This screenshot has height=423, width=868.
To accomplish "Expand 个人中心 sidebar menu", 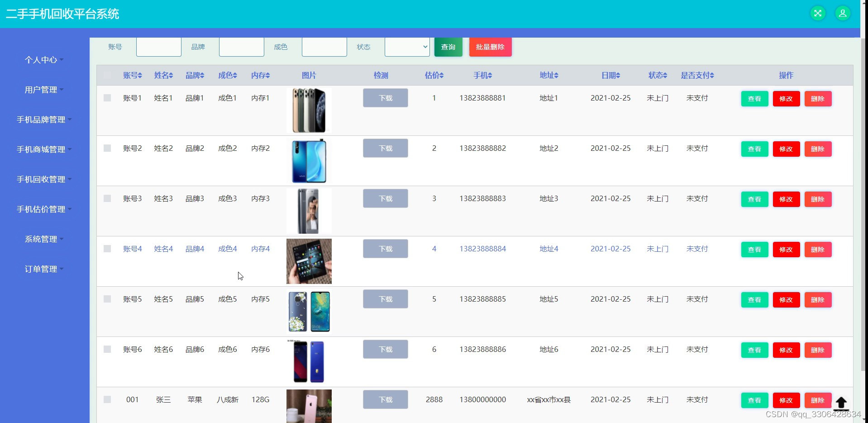I will 44,60.
